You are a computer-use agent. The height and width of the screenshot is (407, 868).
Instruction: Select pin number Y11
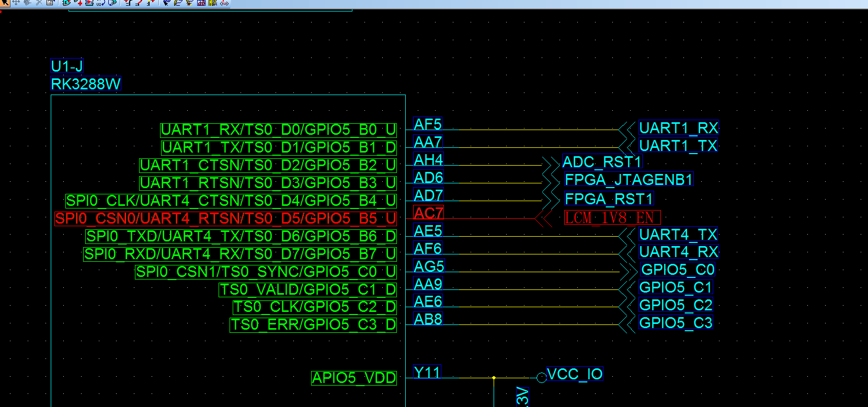coord(427,373)
